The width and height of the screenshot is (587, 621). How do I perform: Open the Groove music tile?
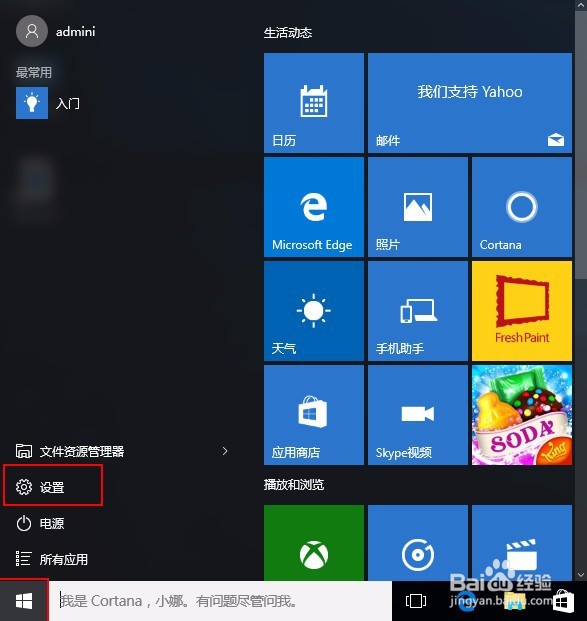[418, 543]
